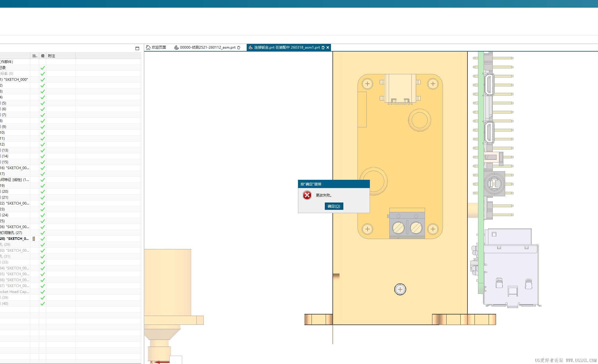This screenshot has width=598, height=364.
Task: Select the 最 column header
Action: coord(43,56)
